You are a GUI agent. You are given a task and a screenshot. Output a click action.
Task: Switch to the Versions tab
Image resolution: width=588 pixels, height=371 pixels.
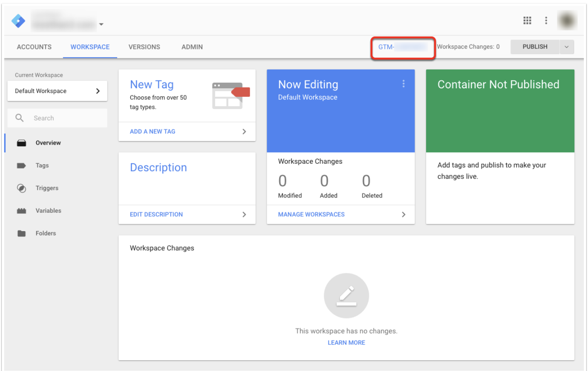click(144, 47)
